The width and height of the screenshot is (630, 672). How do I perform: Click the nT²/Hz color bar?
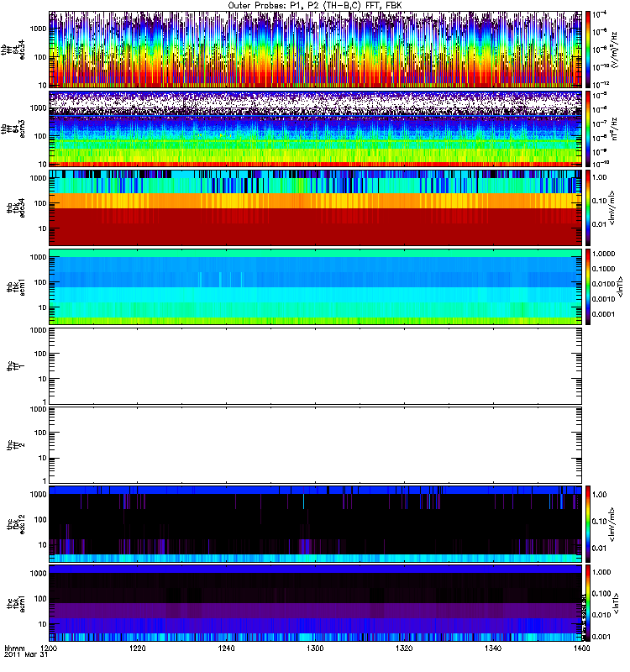pyautogui.click(x=589, y=129)
